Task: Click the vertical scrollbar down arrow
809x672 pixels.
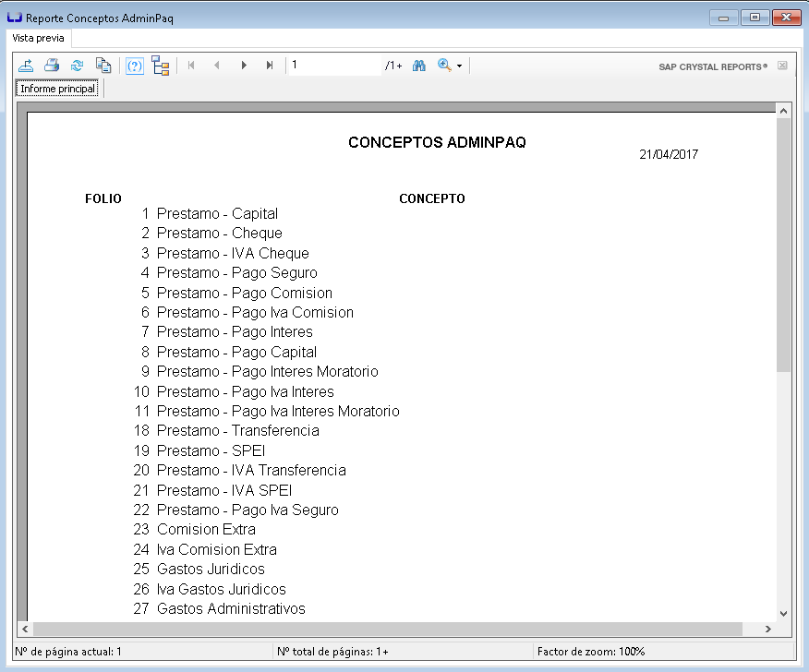Action: [783, 614]
